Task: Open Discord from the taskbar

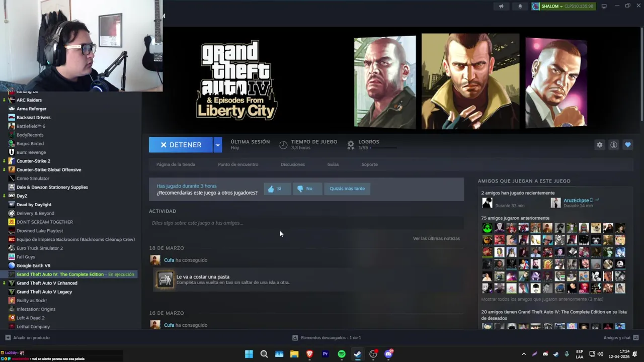Action: tap(388, 354)
